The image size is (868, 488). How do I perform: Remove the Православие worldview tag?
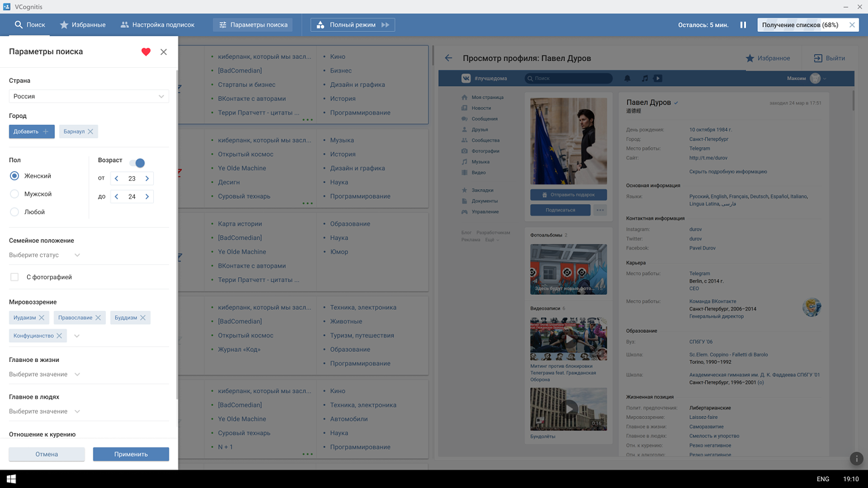pyautogui.click(x=98, y=317)
